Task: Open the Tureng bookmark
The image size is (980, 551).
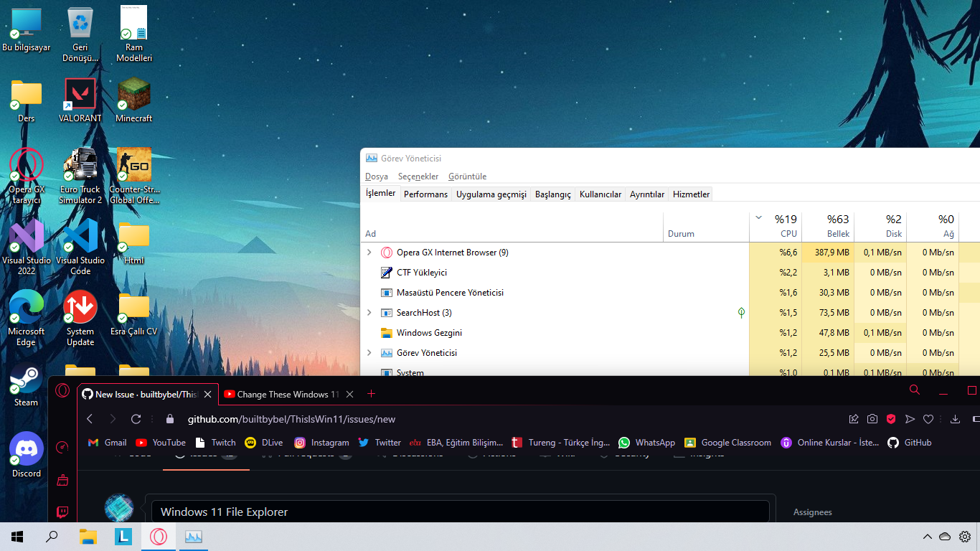Action: (560, 443)
